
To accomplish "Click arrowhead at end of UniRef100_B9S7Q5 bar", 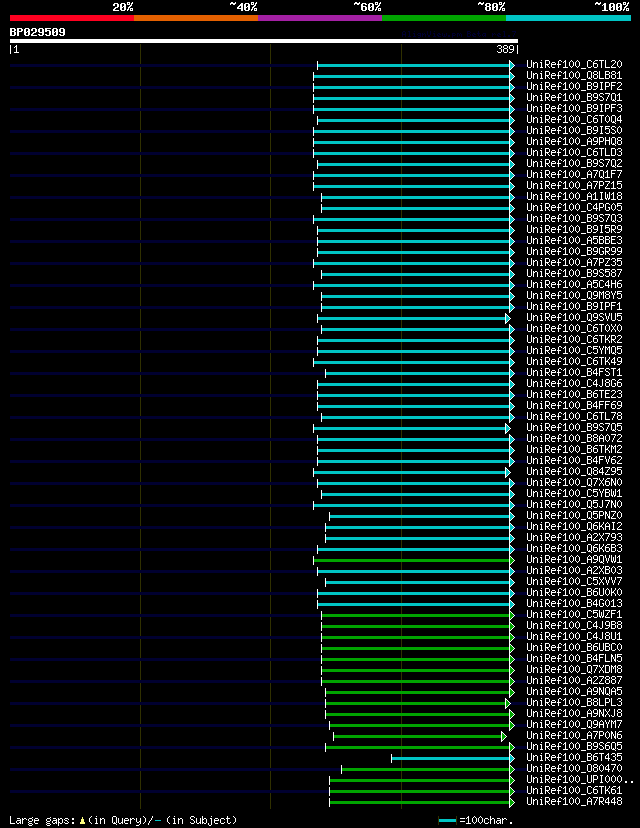I will coord(508,428).
